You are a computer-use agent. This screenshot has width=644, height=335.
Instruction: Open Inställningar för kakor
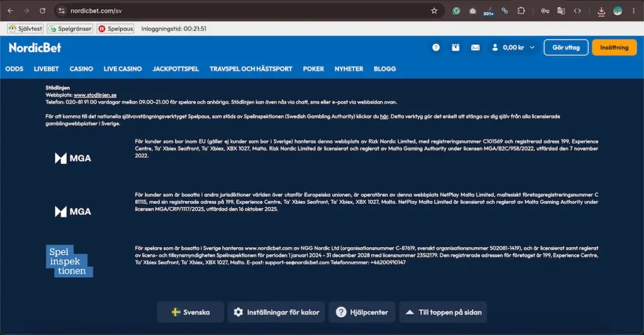click(277, 312)
